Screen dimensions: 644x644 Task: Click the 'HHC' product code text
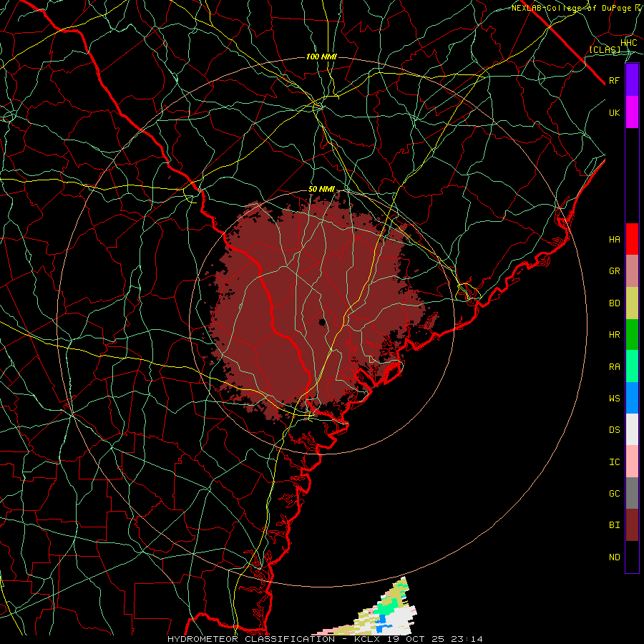[628, 43]
